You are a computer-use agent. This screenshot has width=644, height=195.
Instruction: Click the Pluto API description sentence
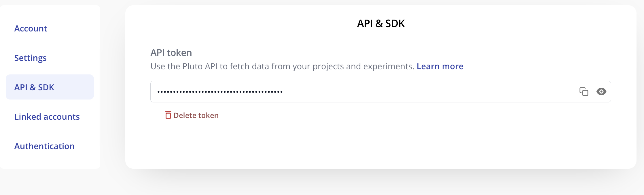click(x=282, y=66)
